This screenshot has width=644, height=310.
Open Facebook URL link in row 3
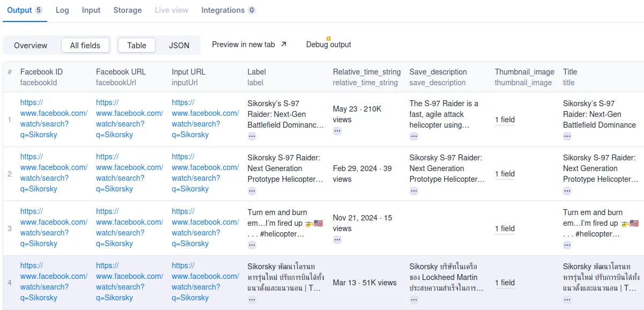click(x=129, y=227)
